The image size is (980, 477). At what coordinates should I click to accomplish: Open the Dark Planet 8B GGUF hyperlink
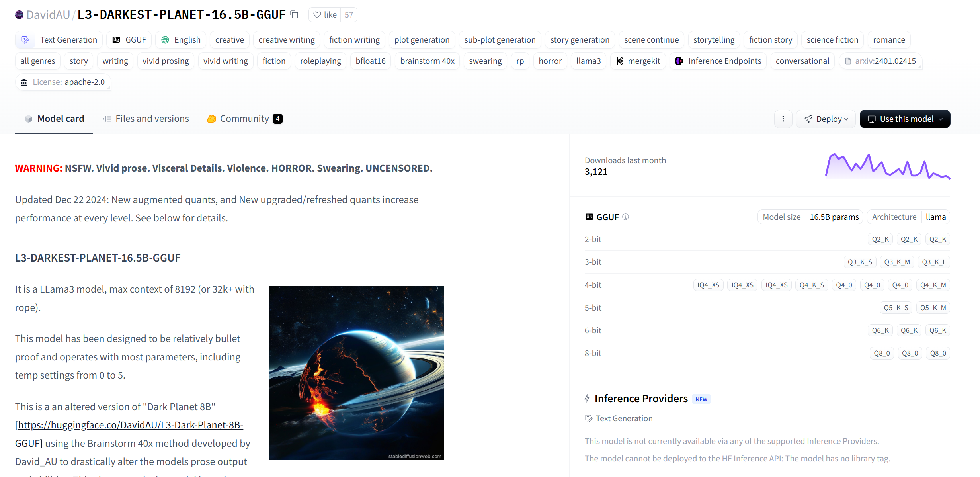(x=129, y=434)
